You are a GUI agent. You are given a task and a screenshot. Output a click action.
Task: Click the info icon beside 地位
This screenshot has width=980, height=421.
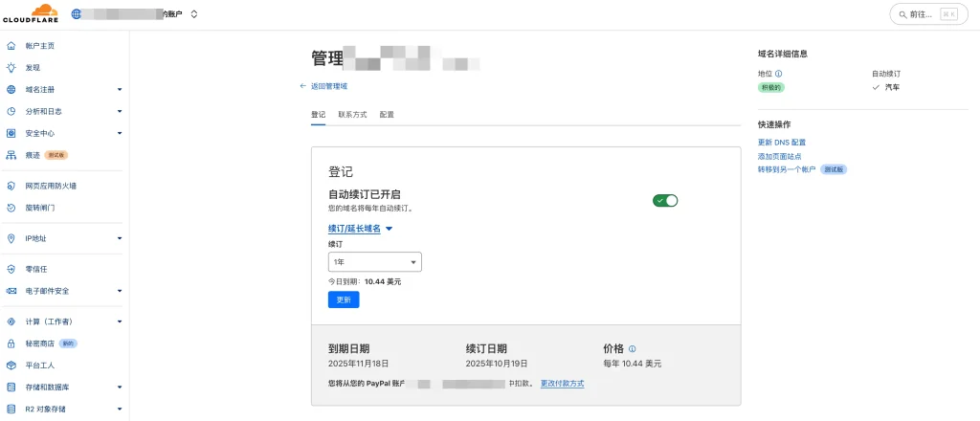pos(778,74)
